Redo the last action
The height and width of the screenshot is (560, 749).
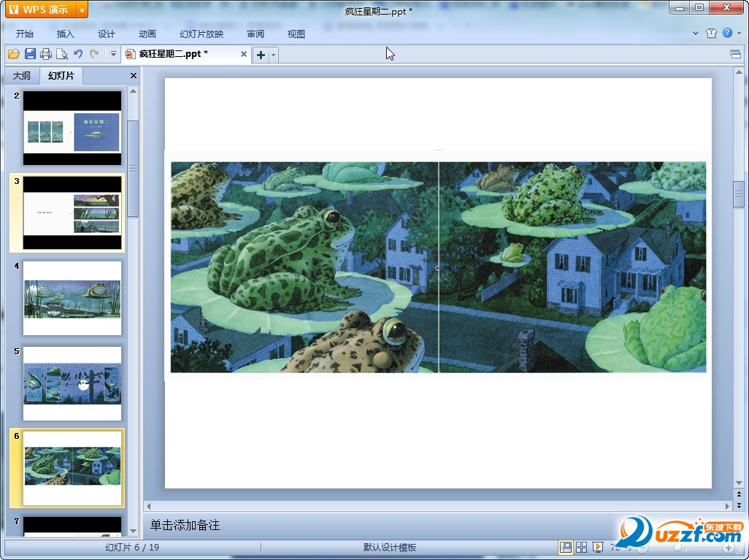pos(94,54)
